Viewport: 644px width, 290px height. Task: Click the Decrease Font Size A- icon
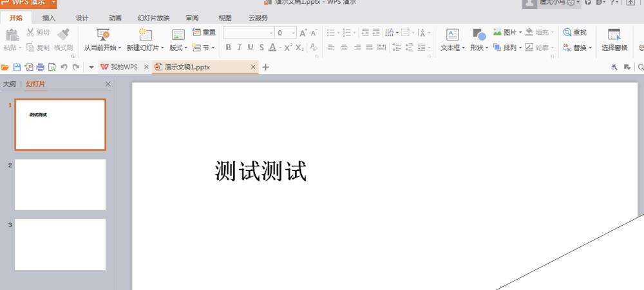(x=314, y=33)
